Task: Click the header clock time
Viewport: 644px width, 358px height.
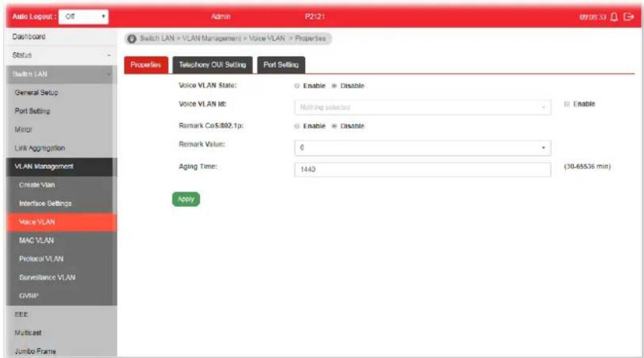Action: [592, 17]
